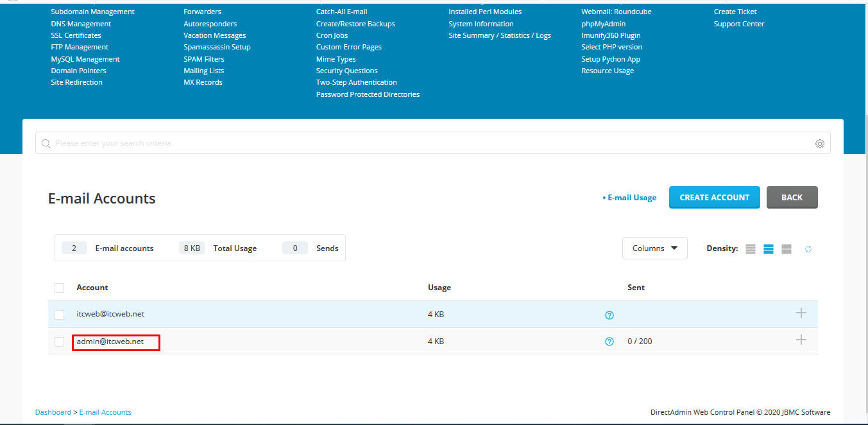Expand the itcweb@itcweb.net row plus icon
The height and width of the screenshot is (425, 868).
point(801,313)
